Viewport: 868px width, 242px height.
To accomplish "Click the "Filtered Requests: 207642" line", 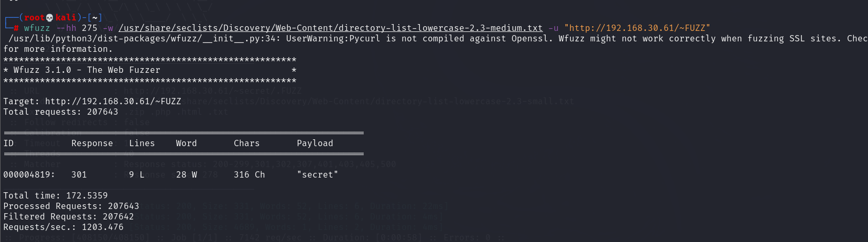I will coord(68,217).
